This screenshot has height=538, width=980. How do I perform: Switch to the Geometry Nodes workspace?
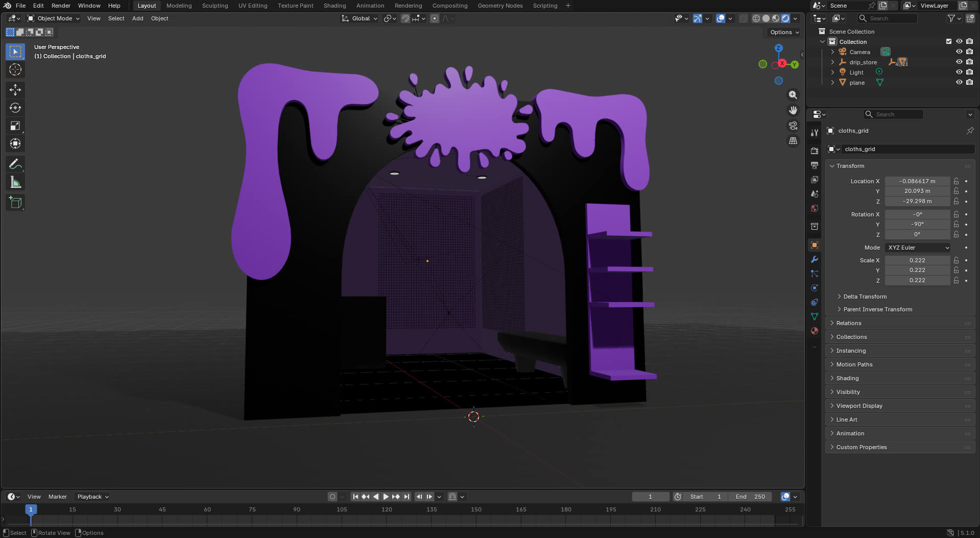coord(500,6)
